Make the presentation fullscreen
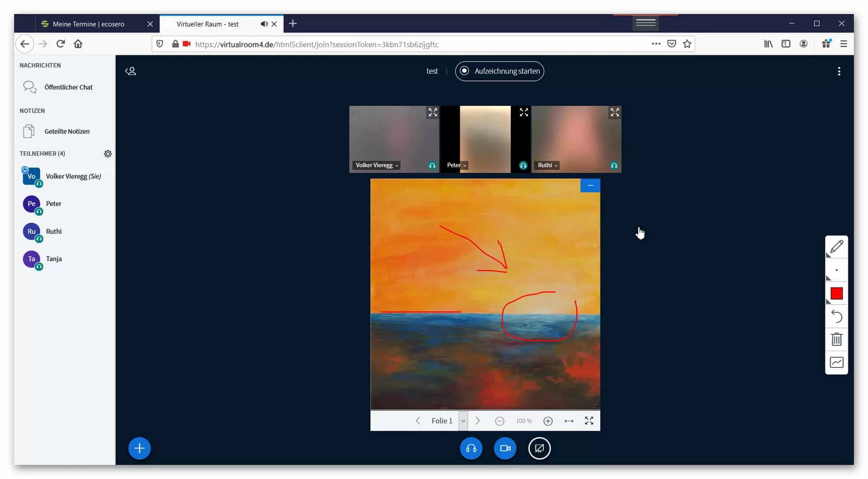 (x=589, y=421)
